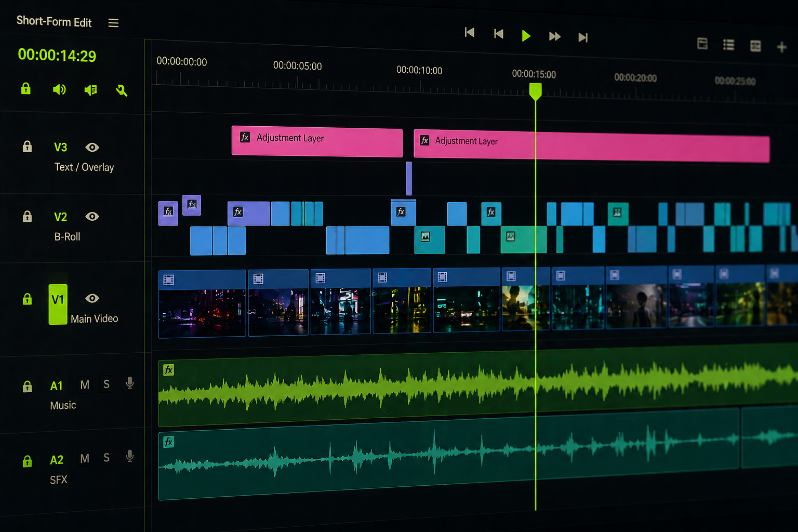
Task: Select the A2 track label
Action: [x=57, y=460]
